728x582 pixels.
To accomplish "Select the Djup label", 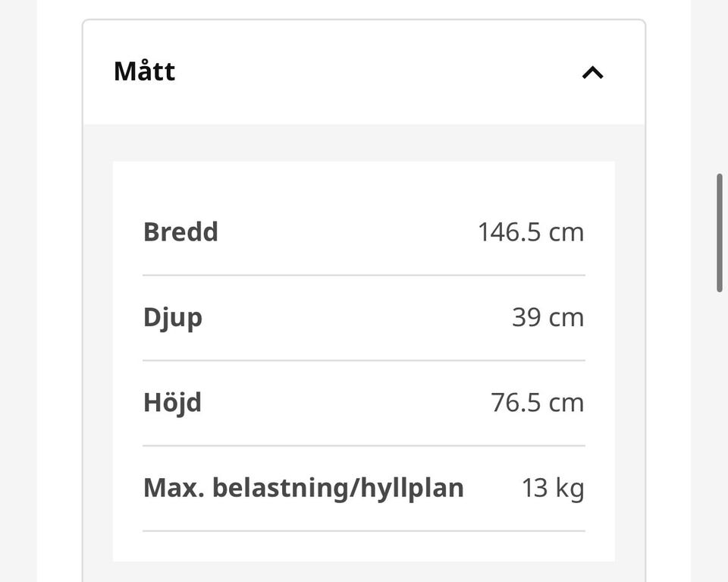I will (x=173, y=318).
